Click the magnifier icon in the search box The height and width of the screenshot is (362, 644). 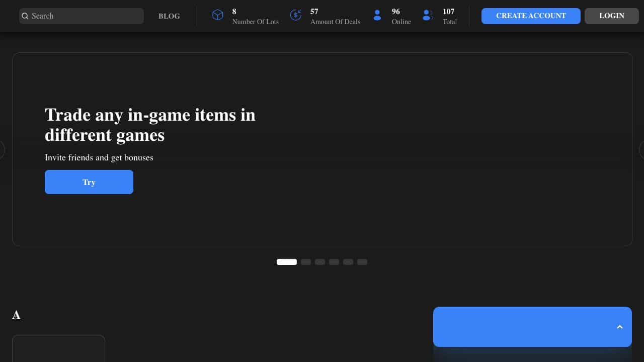(x=25, y=16)
